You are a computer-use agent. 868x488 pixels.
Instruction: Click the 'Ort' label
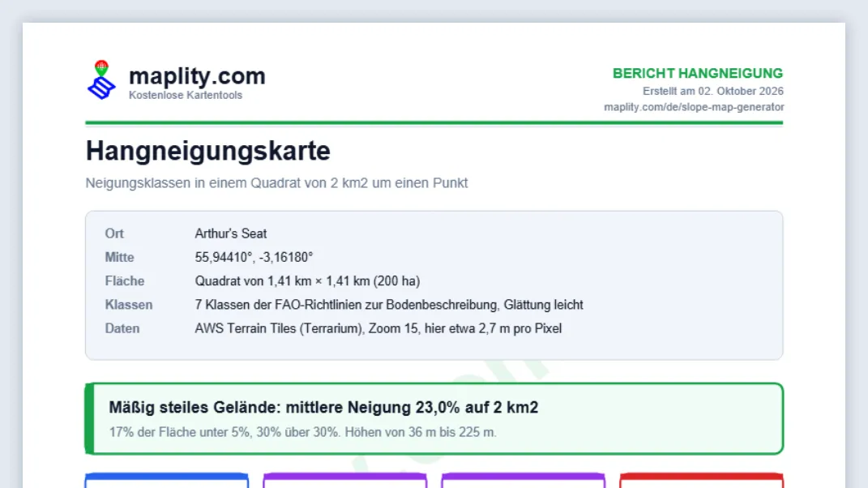pyautogui.click(x=114, y=233)
